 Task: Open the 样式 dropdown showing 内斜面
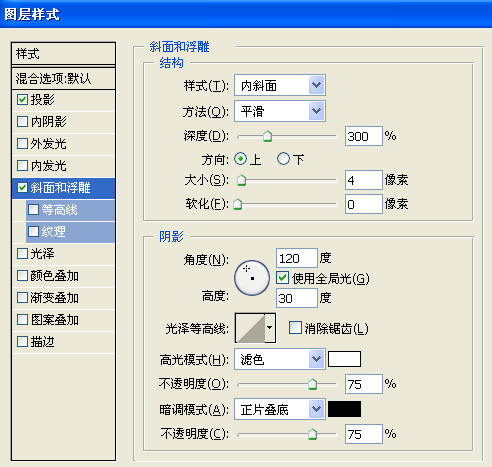click(280, 85)
